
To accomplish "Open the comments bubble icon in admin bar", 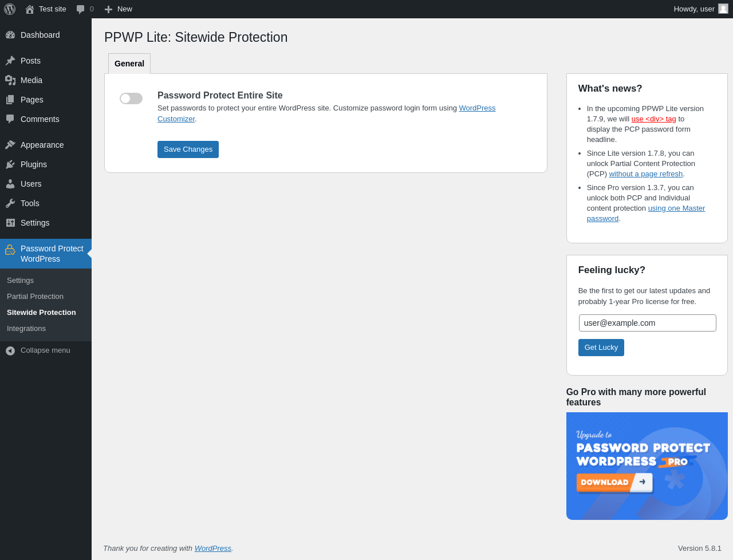I will point(81,9).
